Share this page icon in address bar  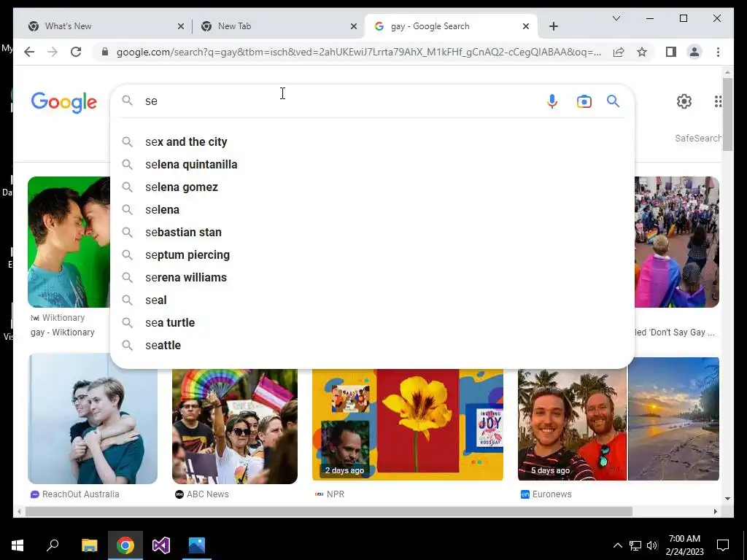coord(619,52)
